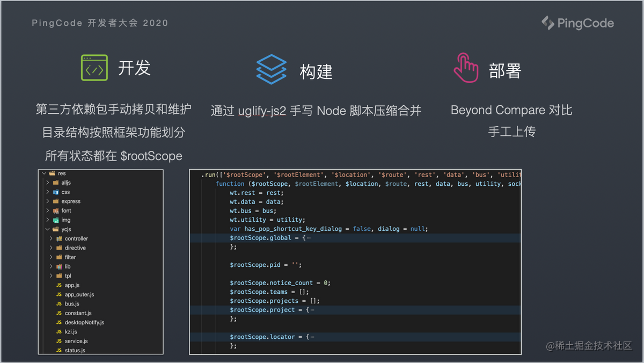Click the JS icon of constant.js
The height and width of the screenshot is (363, 644).
coord(59,313)
